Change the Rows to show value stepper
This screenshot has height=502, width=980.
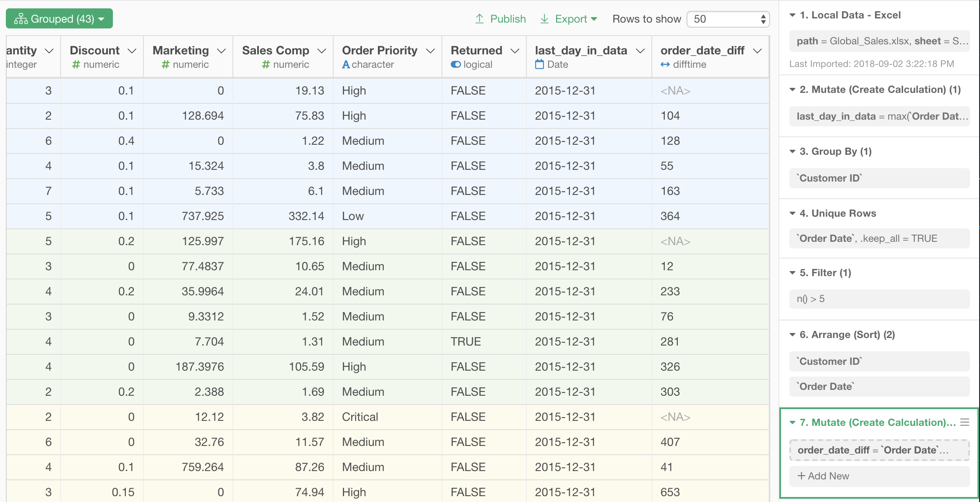(763, 19)
